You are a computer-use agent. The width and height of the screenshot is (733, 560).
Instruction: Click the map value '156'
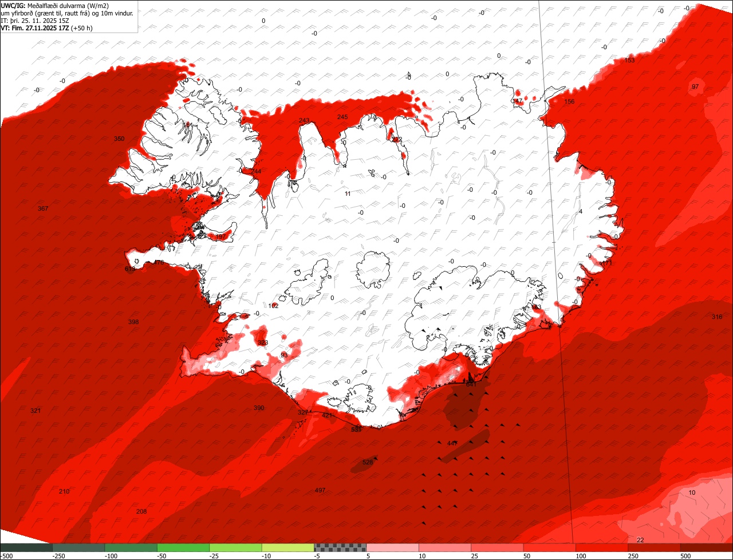[x=569, y=102]
